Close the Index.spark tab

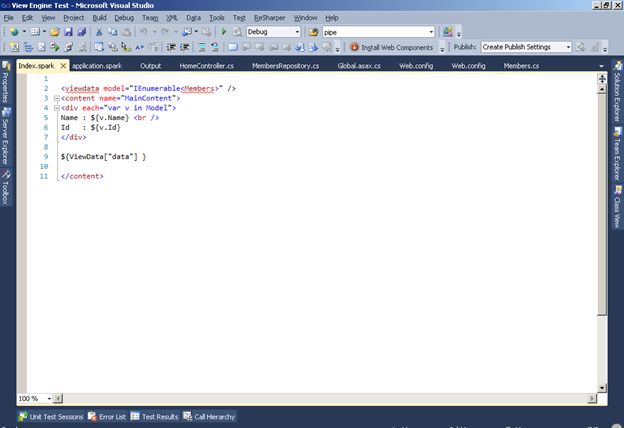tap(63, 66)
